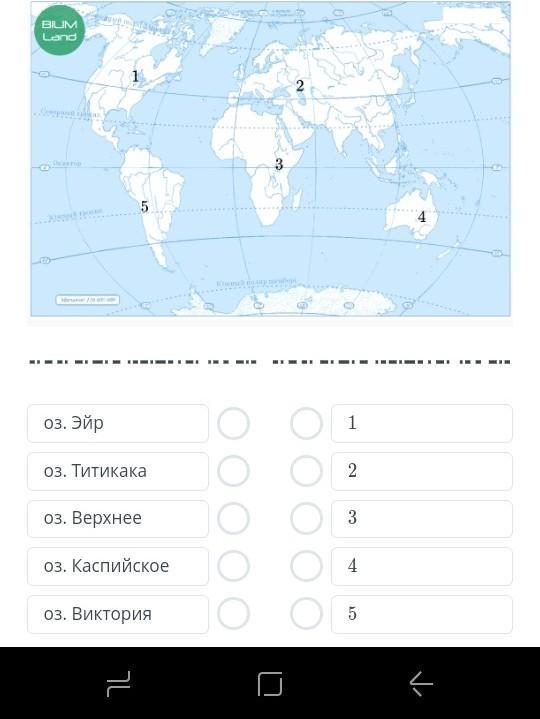Tap the Android back arrow icon
This screenshot has width=540, height=719.
click(421, 684)
